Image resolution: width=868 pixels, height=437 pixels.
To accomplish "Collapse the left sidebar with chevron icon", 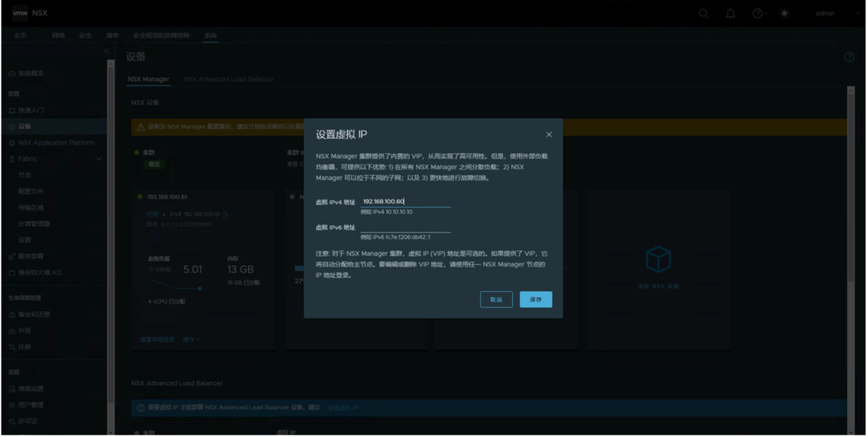I will point(107,51).
